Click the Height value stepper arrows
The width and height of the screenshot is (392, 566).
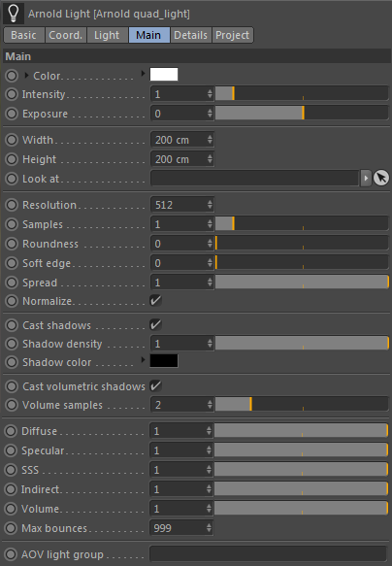pos(210,159)
